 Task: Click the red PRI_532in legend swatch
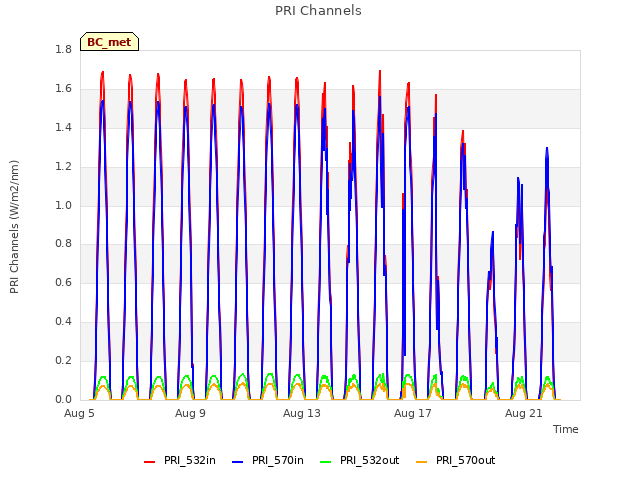(150, 462)
